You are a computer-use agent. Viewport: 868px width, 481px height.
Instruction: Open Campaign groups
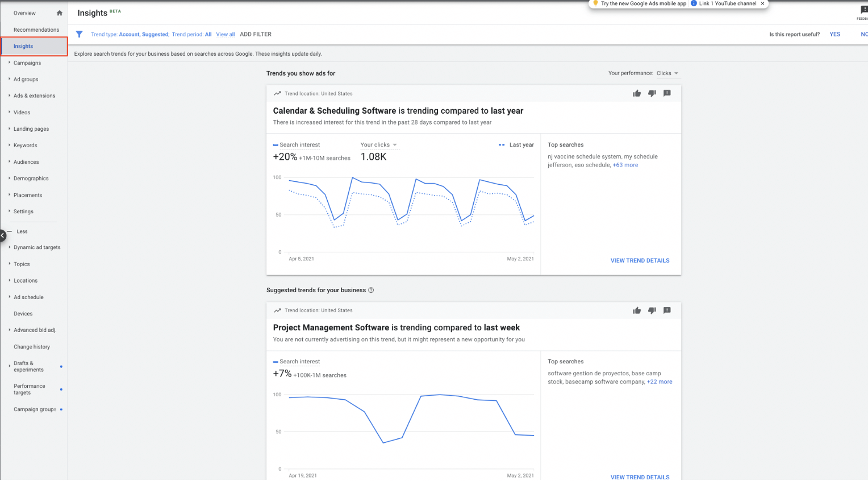(x=35, y=409)
